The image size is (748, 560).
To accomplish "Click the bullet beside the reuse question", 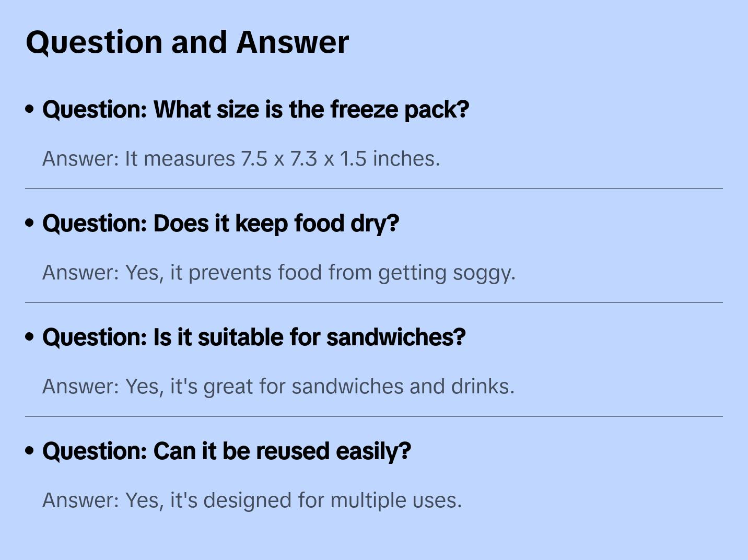I will [x=30, y=451].
